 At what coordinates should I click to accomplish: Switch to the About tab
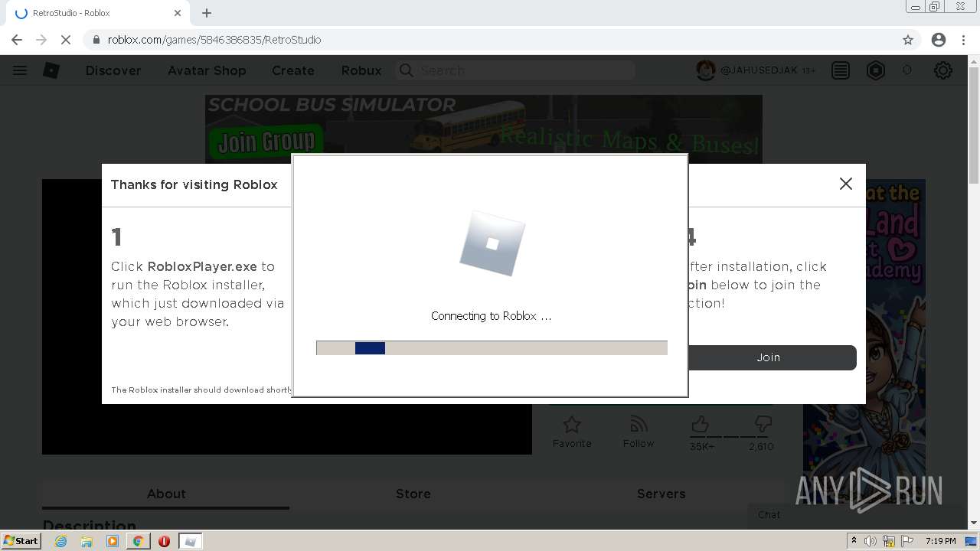[166, 494]
